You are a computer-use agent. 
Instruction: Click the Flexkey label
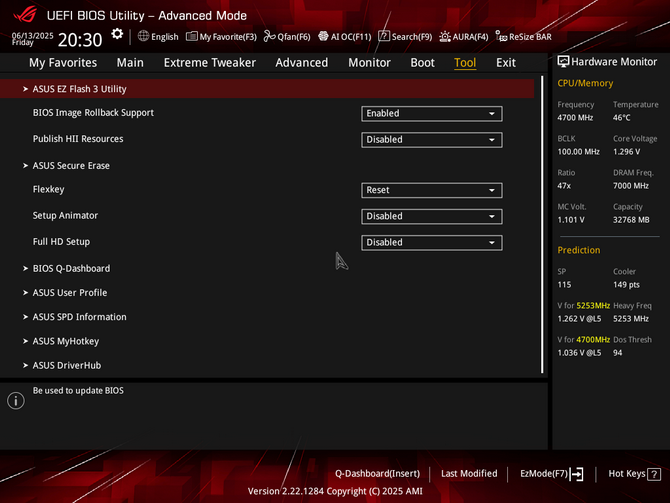(48, 189)
